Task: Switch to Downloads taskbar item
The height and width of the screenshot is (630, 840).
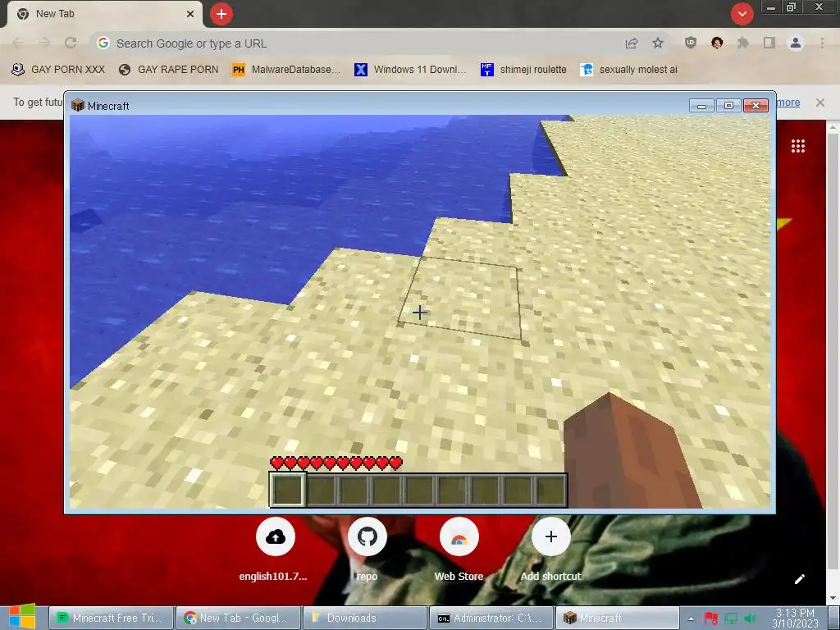Action: [x=365, y=619]
